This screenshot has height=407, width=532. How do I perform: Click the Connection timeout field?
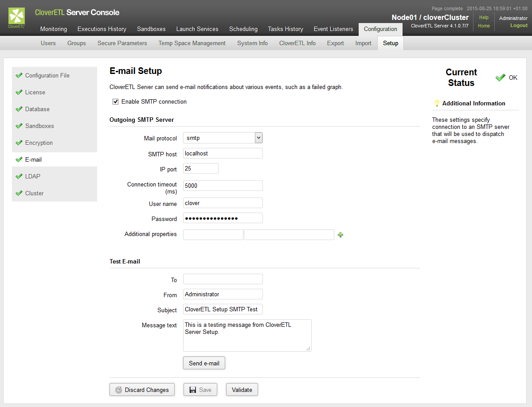pos(223,186)
